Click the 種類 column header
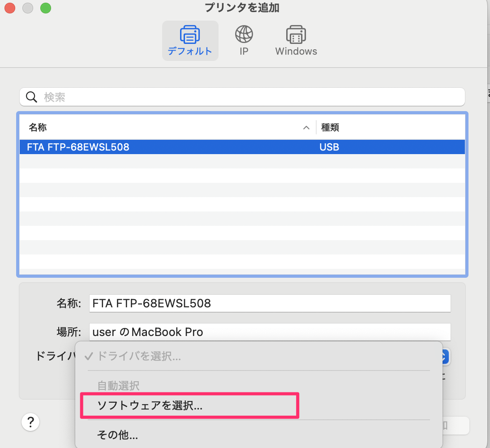490x448 pixels. coord(330,128)
